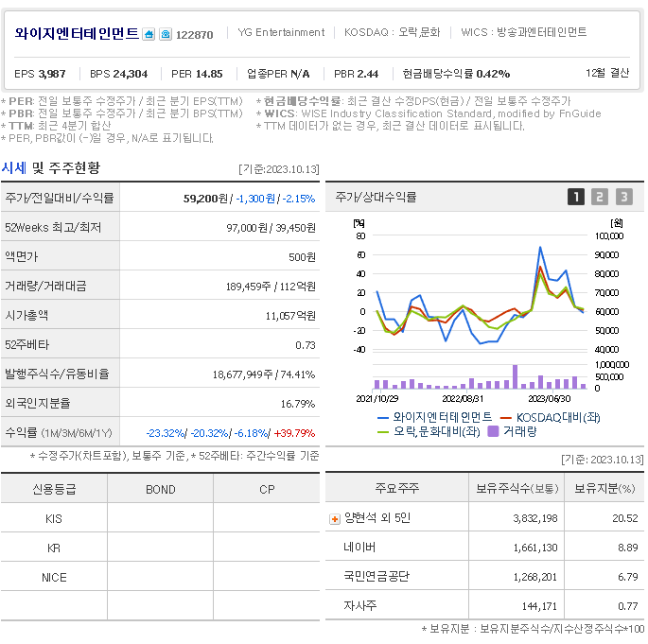
Task: Click the 외국인지분율 row label
Action: point(38,403)
